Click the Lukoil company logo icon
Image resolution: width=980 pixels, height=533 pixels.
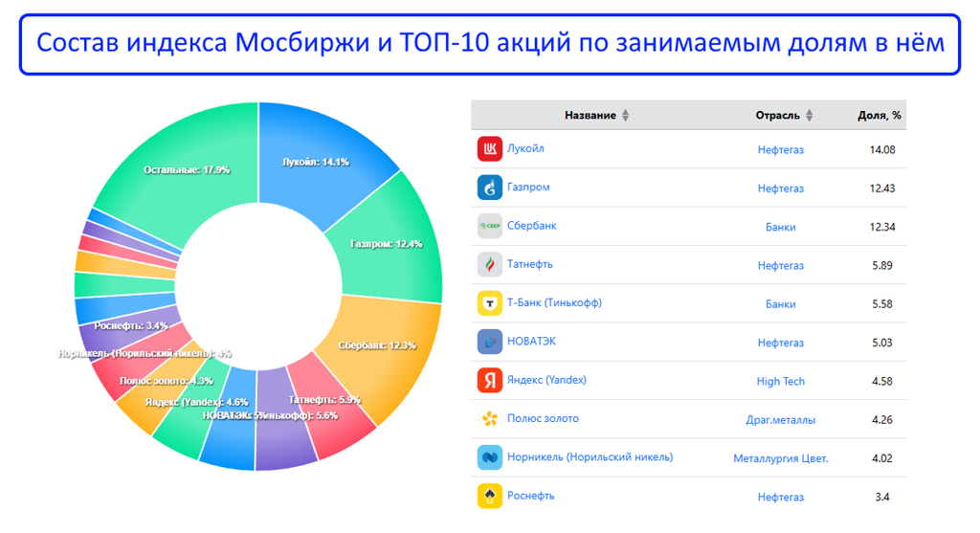point(489,149)
